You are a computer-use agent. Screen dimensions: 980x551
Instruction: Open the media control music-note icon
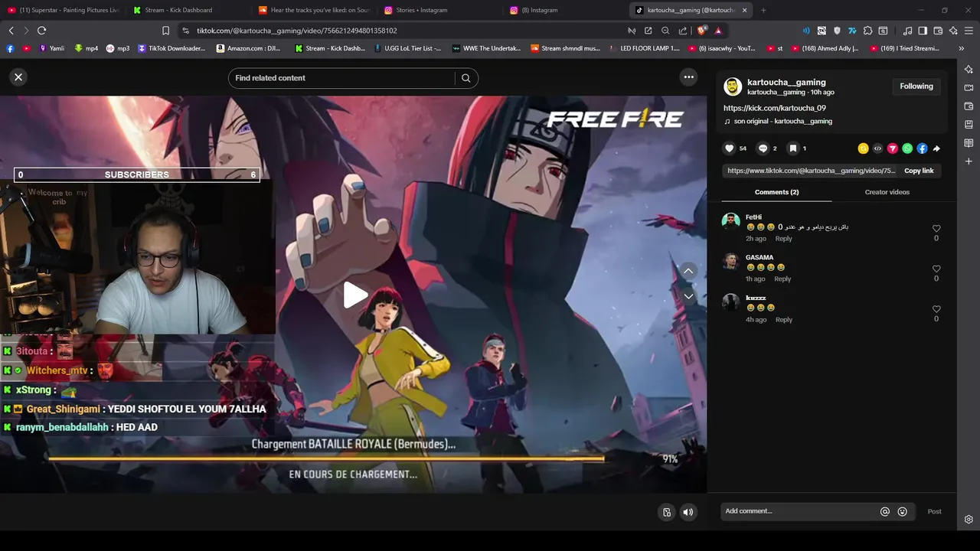(907, 31)
